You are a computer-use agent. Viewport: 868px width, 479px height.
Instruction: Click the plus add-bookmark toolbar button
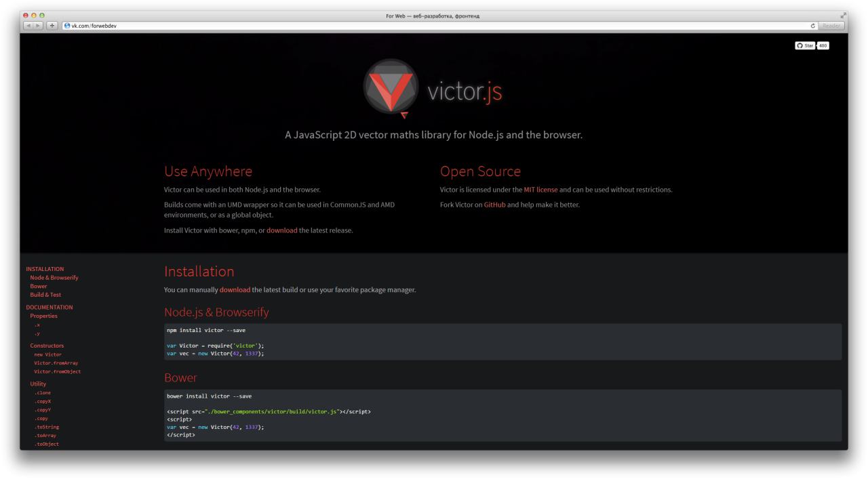pos(52,26)
